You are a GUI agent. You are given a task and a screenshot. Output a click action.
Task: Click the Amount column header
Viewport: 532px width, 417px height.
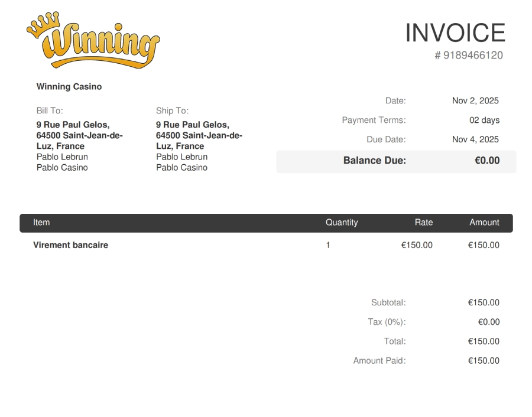pyautogui.click(x=484, y=223)
